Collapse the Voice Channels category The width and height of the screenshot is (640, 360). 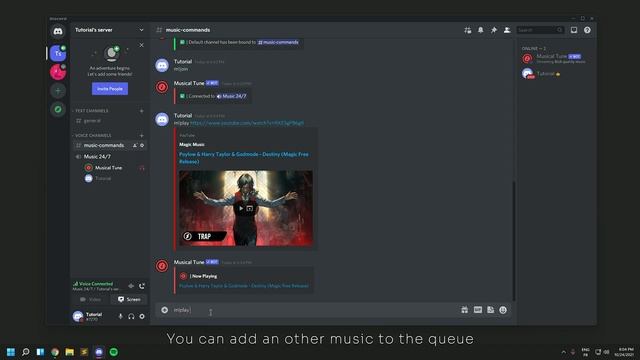92,135
